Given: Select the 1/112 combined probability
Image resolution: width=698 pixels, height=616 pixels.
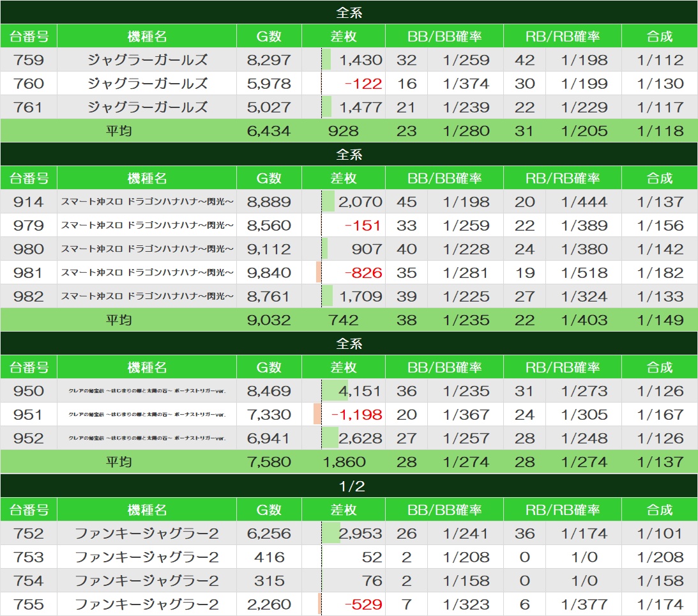Looking at the screenshot, I should click(660, 59).
